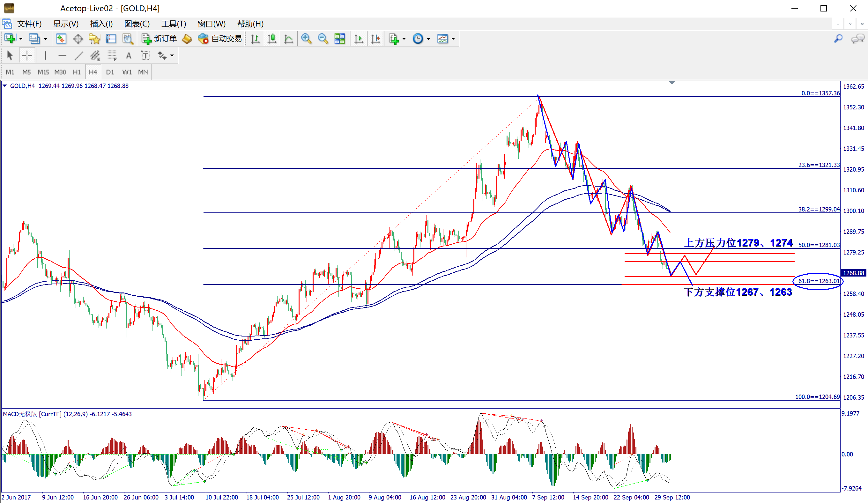
Task: Open the new chart dropdown arrow
Action: [x=21, y=39]
